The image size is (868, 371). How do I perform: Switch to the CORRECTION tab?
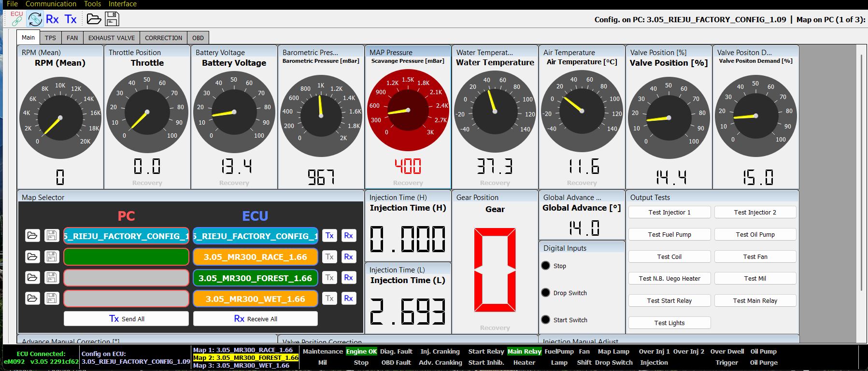pyautogui.click(x=163, y=38)
